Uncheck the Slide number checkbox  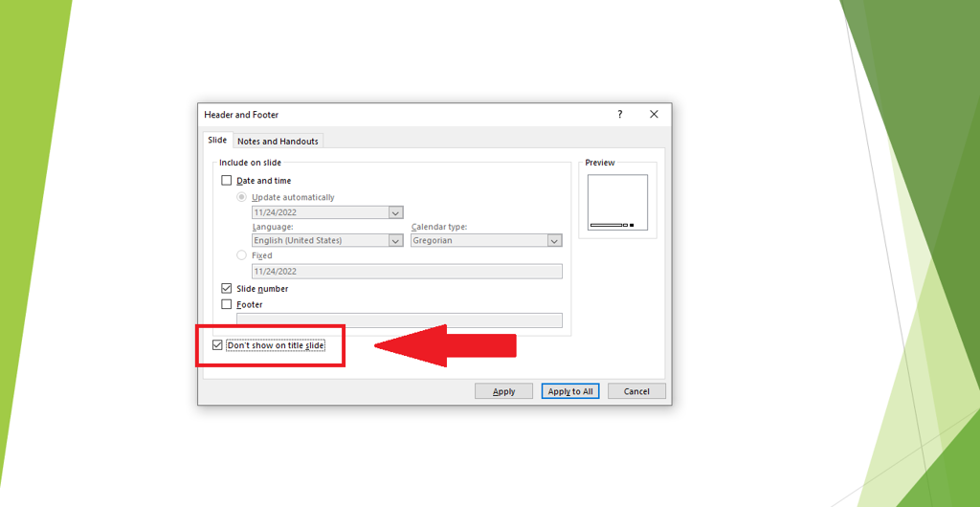[x=227, y=288]
